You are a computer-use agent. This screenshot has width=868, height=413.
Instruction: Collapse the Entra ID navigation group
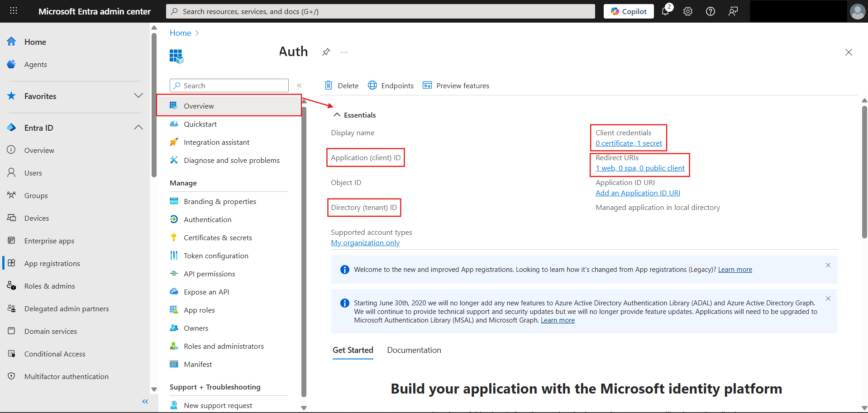138,128
